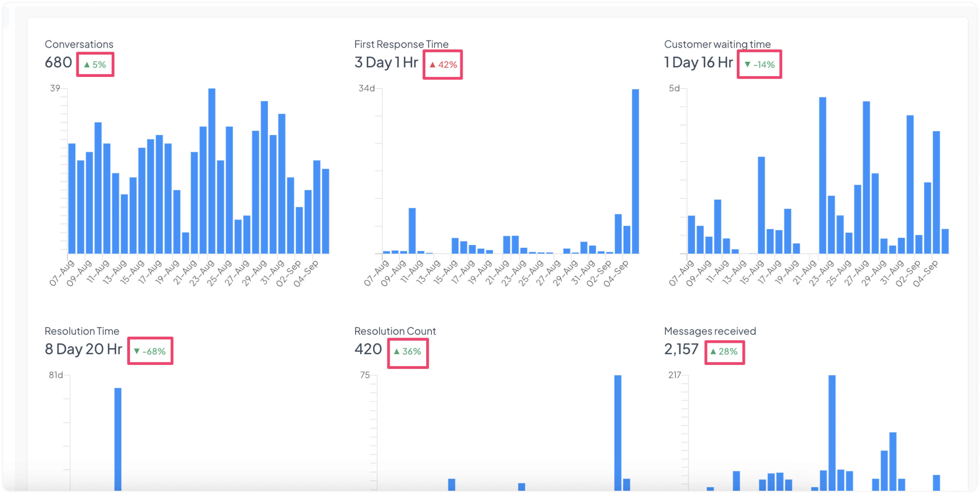980x494 pixels.
Task: Click the -14% trend badge
Action: click(759, 65)
